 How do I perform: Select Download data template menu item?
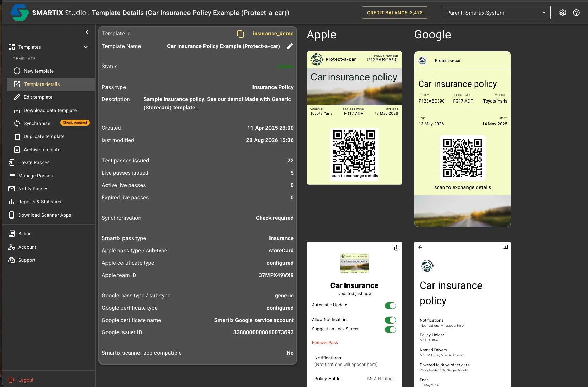51,110
